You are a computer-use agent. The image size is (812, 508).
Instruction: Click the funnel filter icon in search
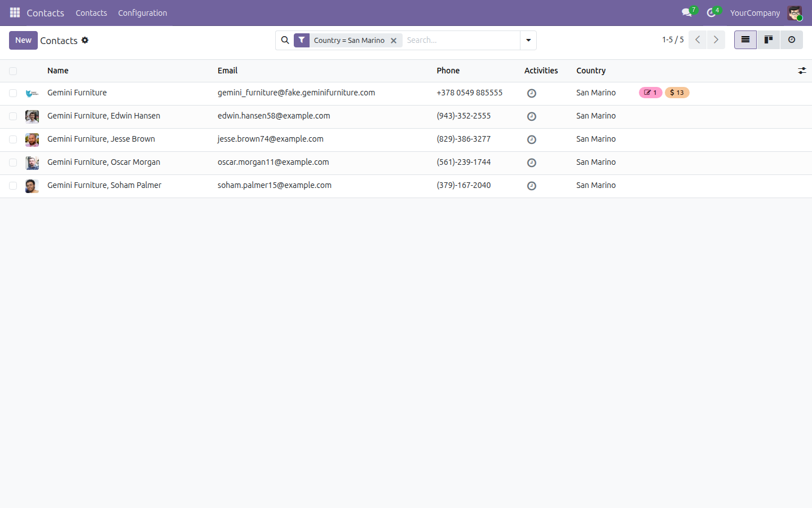[x=302, y=40]
